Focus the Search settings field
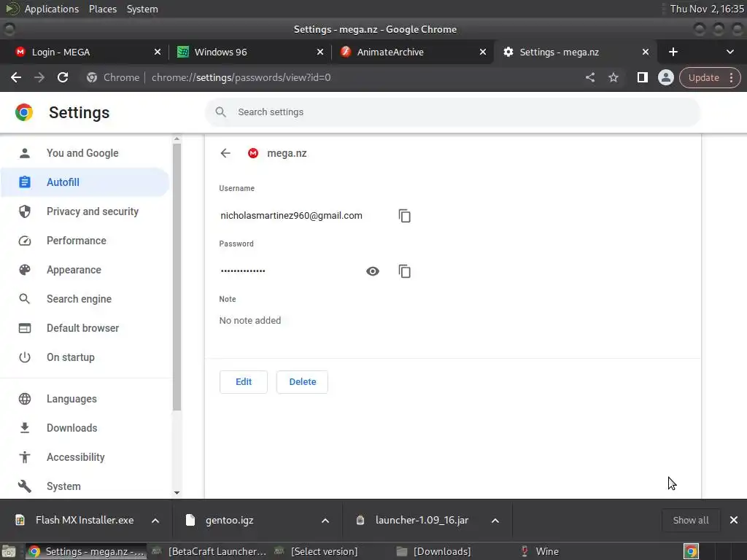This screenshot has width=747, height=560. point(452,112)
